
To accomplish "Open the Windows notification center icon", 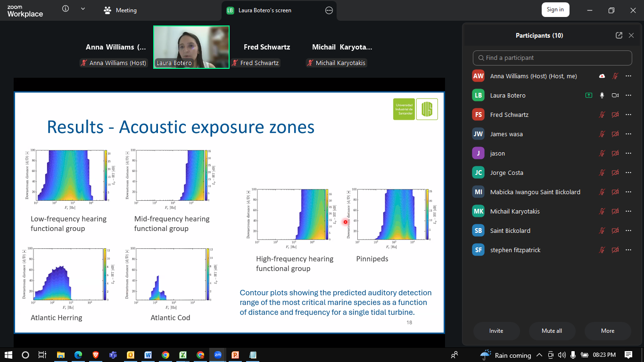I will [x=628, y=355].
